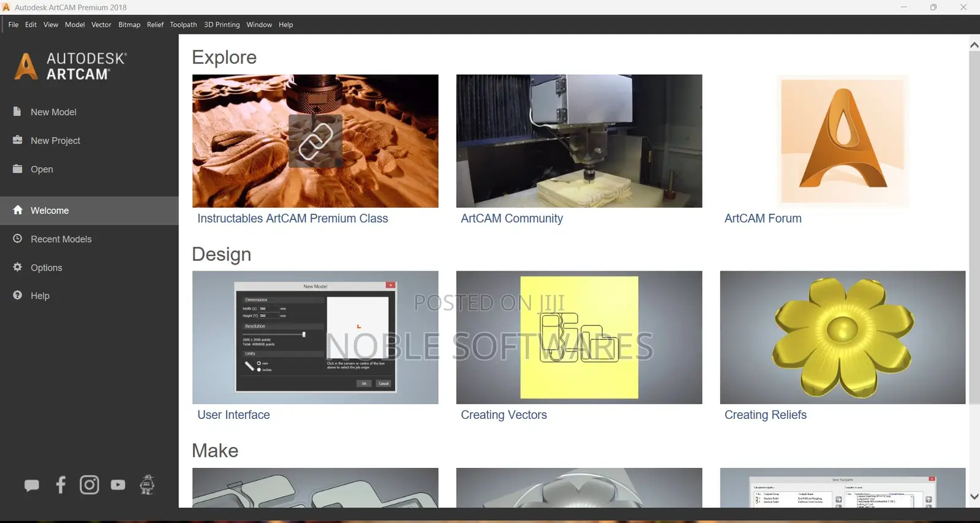This screenshot has width=980, height=523.
Task: Click the Help question mark icon
Action: point(17,295)
